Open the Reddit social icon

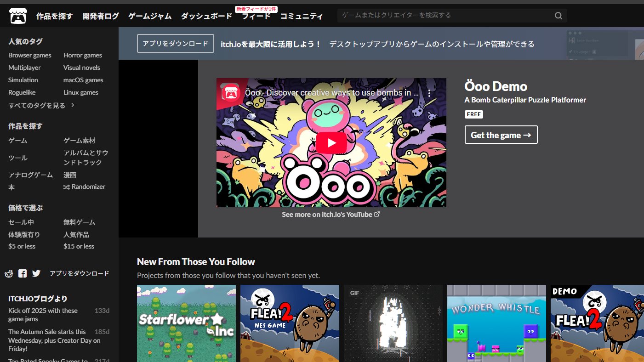click(9, 273)
